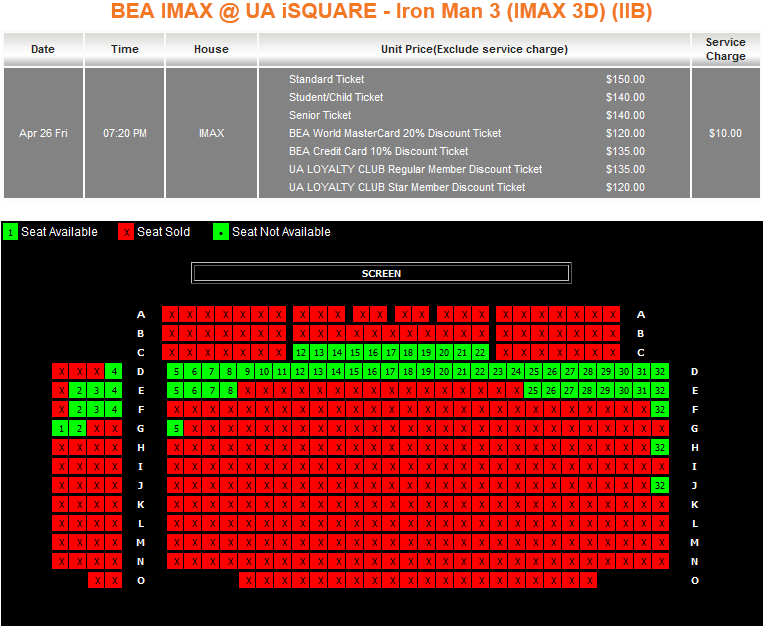Image resolution: width=765 pixels, height=626 pixels.
Task: Select seat 5 in row E
Action: coord(176,390)
